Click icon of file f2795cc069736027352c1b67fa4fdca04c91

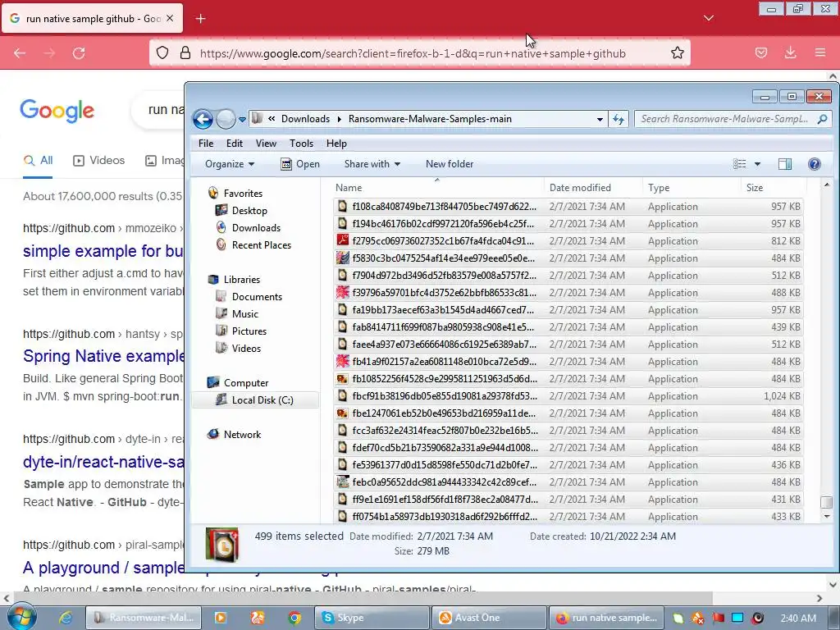pos(342,240)
